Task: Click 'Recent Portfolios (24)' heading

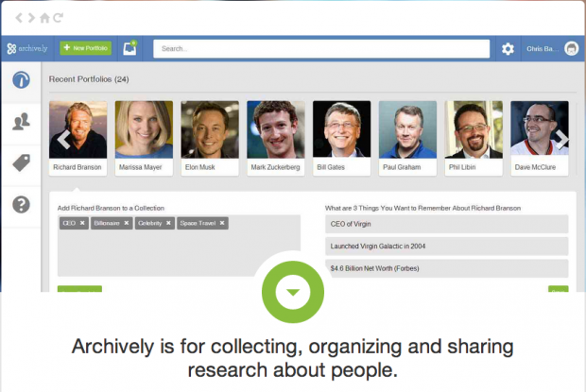Action: point(89,79)
